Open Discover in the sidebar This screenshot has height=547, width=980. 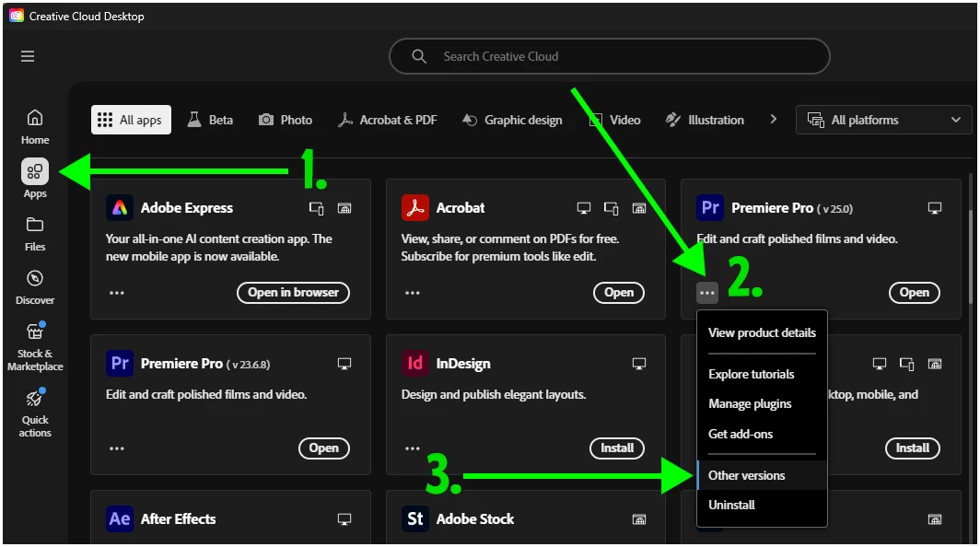click(35, 287)
